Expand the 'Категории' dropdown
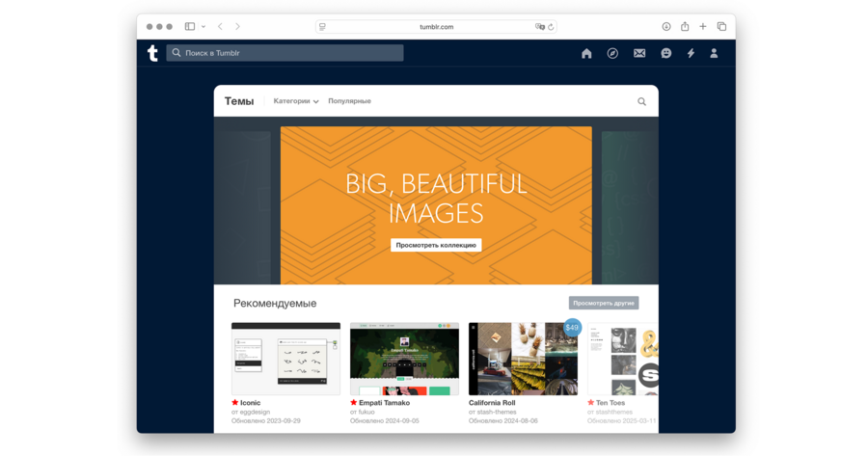 (x=296, y=101)
